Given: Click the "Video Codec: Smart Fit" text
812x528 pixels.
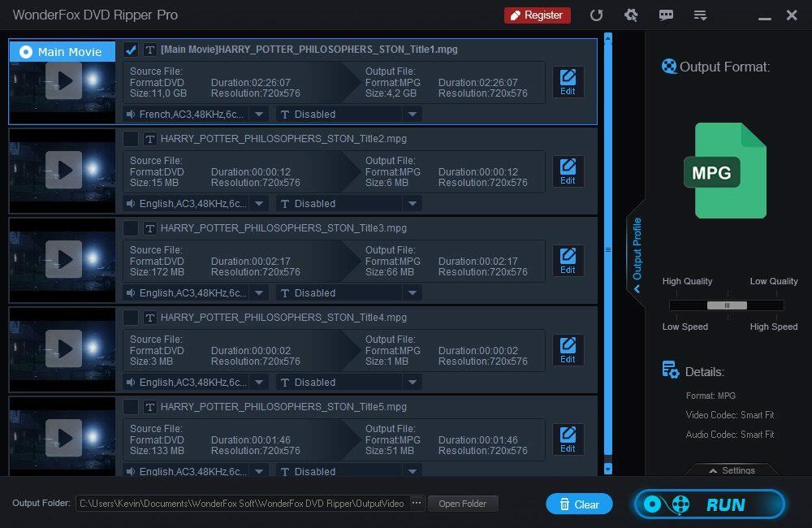Looking at the screenshot, I should 730,415.
